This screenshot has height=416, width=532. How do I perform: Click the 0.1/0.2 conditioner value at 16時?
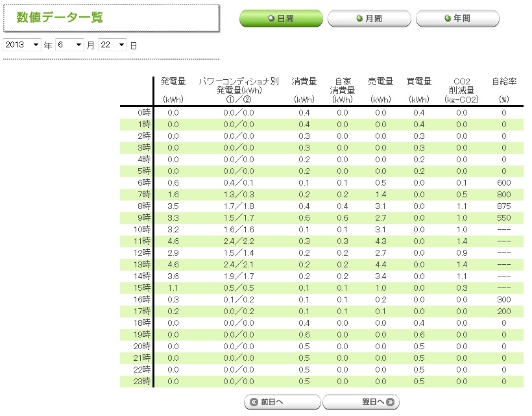click(x=239, y=299)
